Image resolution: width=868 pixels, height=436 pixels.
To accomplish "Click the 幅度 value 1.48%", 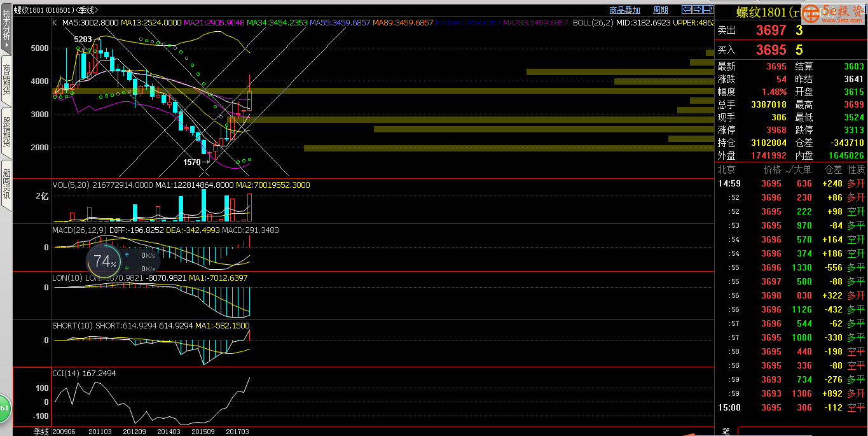I will [774, 92].
